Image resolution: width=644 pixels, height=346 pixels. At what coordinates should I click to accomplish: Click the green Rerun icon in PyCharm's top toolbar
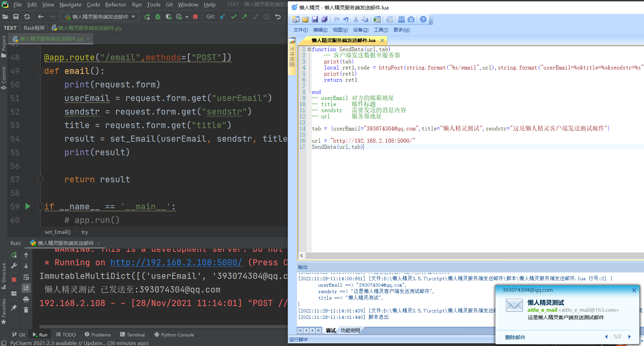(x=147, y=17)
